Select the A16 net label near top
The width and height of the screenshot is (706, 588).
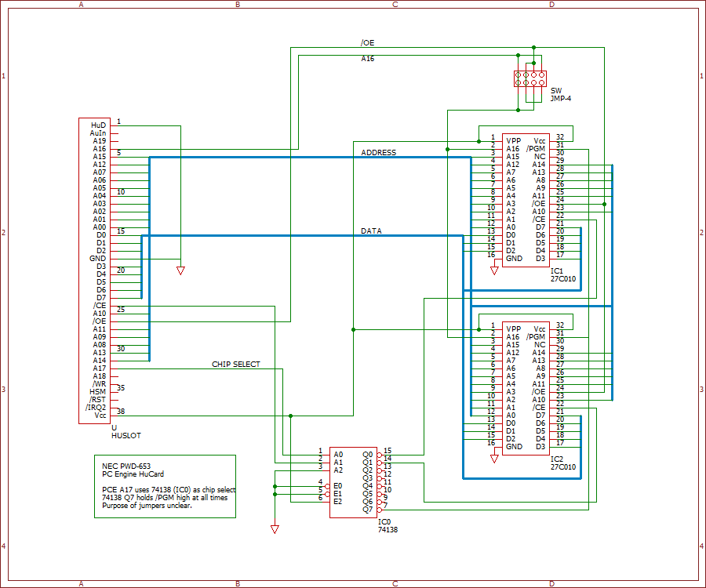pos(367,59)
